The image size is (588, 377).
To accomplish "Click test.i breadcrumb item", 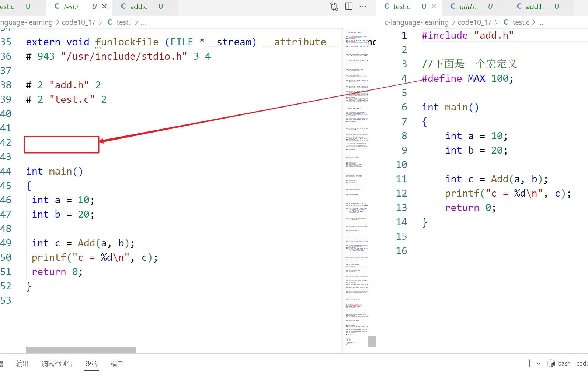I will pos(124,22).
